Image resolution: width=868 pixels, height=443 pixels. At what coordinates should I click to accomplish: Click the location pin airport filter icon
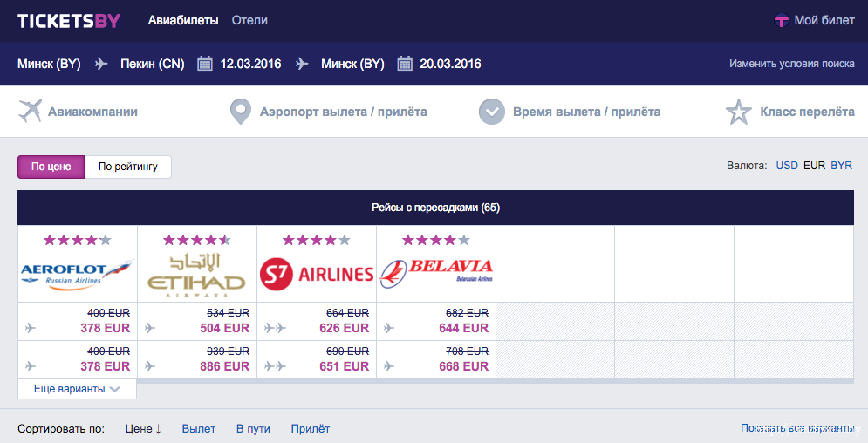240,112
